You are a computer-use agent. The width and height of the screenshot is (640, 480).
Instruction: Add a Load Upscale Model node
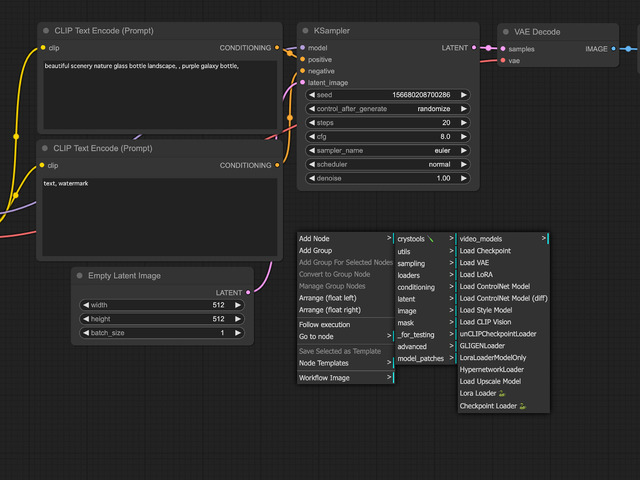pos(503,381)
